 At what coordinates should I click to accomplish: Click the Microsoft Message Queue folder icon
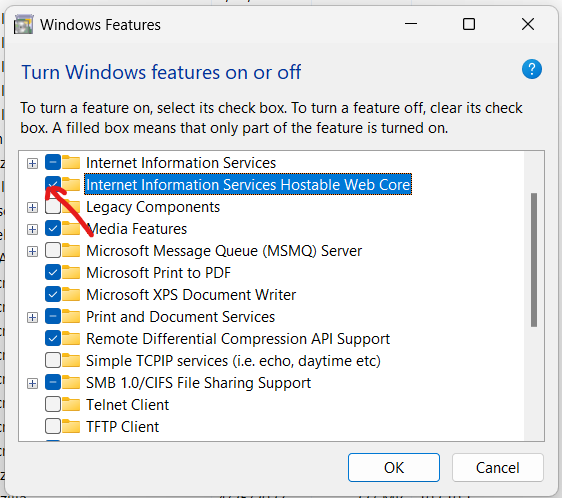pyautogui.click(x=71, y=251)
